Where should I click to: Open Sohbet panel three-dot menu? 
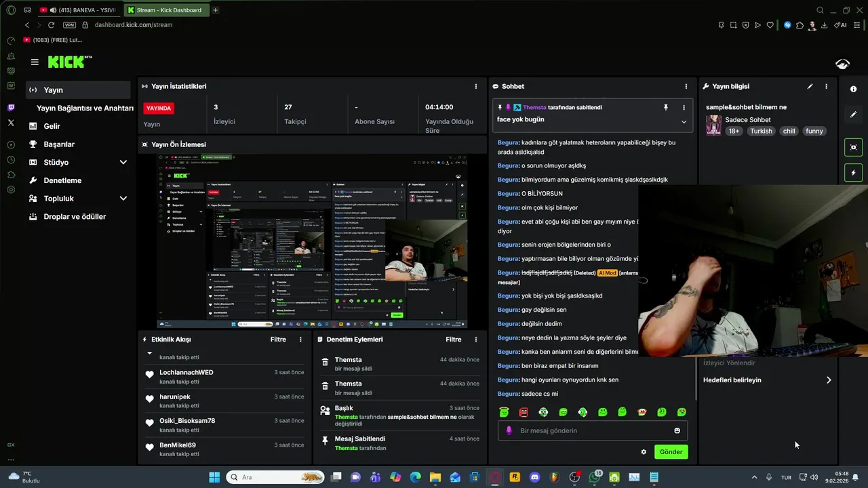point(686,87)
